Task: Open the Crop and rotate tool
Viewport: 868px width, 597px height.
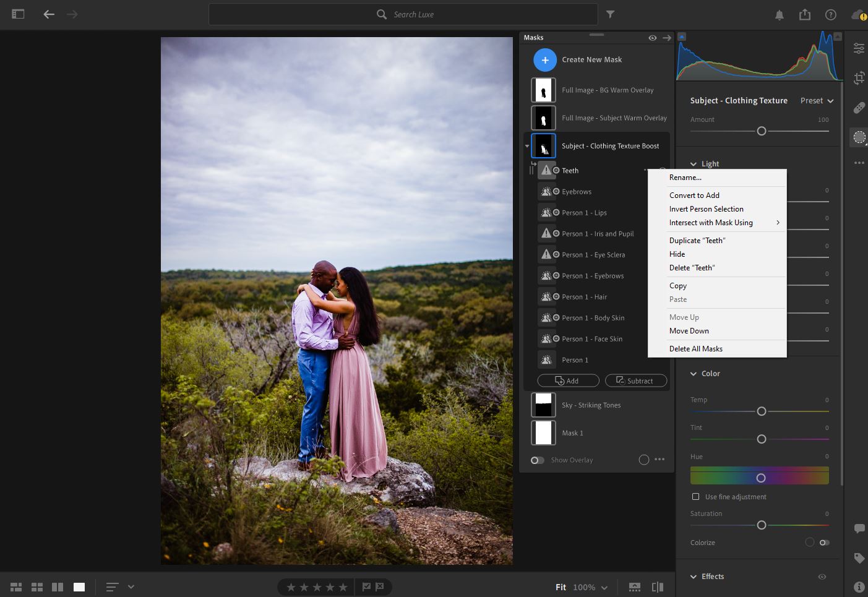Action: pyautogui.click(x=859, y=78)
